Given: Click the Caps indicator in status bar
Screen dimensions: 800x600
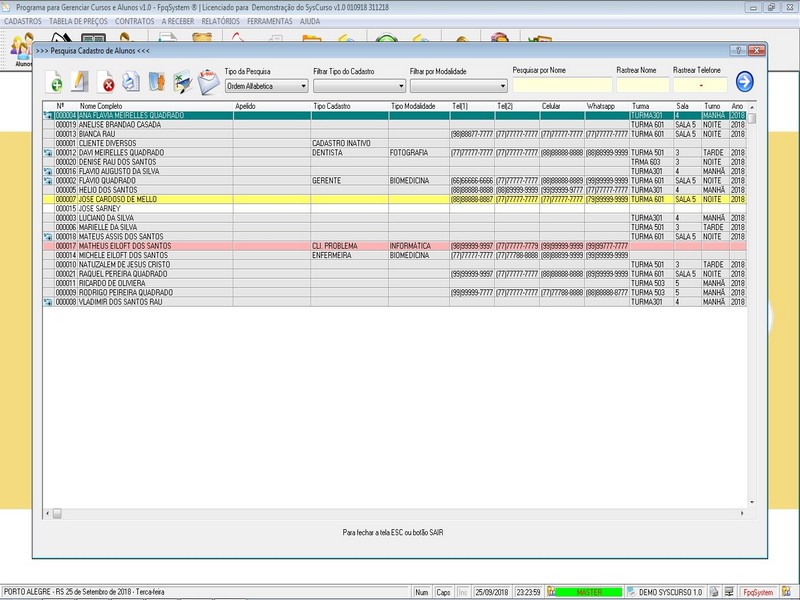Looking at the screenshot, I should coord(443,592).
